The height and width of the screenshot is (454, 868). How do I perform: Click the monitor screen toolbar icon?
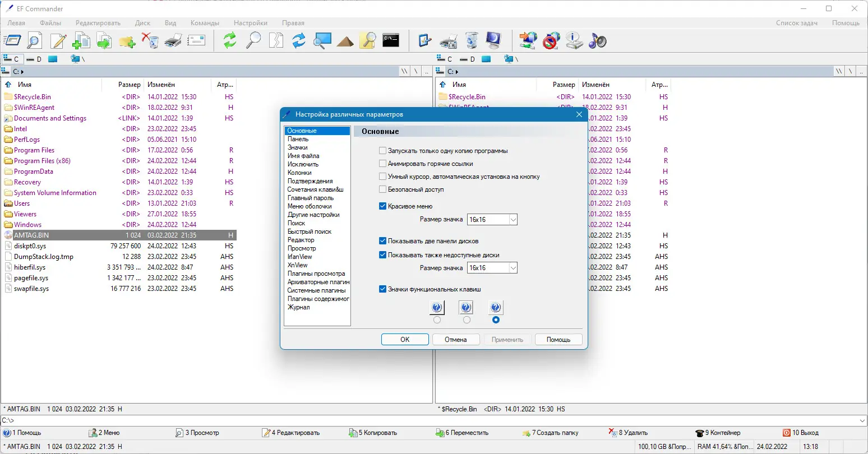point(494,40)
